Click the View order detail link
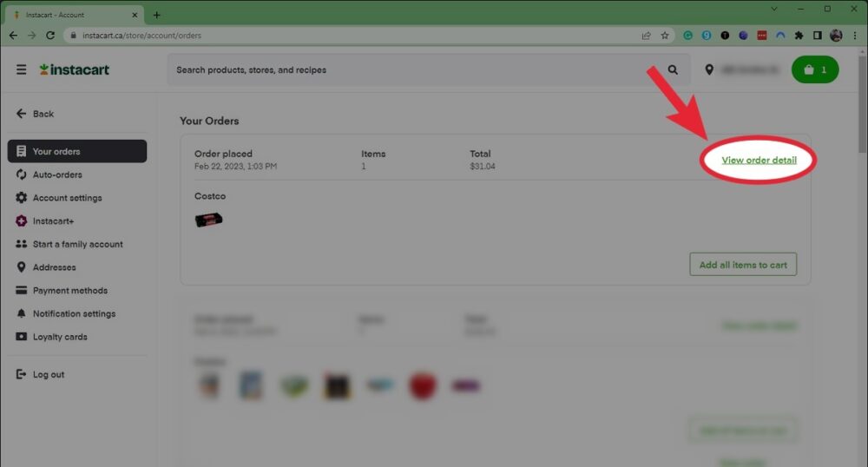The height and width of the screenshot is (467, 868). click(x=759, y=161)
